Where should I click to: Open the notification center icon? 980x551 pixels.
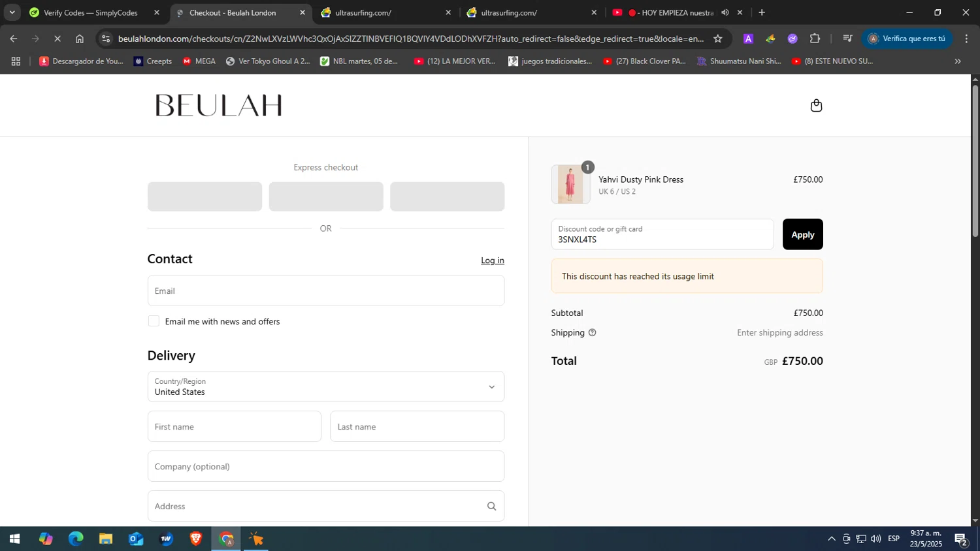(x=961, y=539)
